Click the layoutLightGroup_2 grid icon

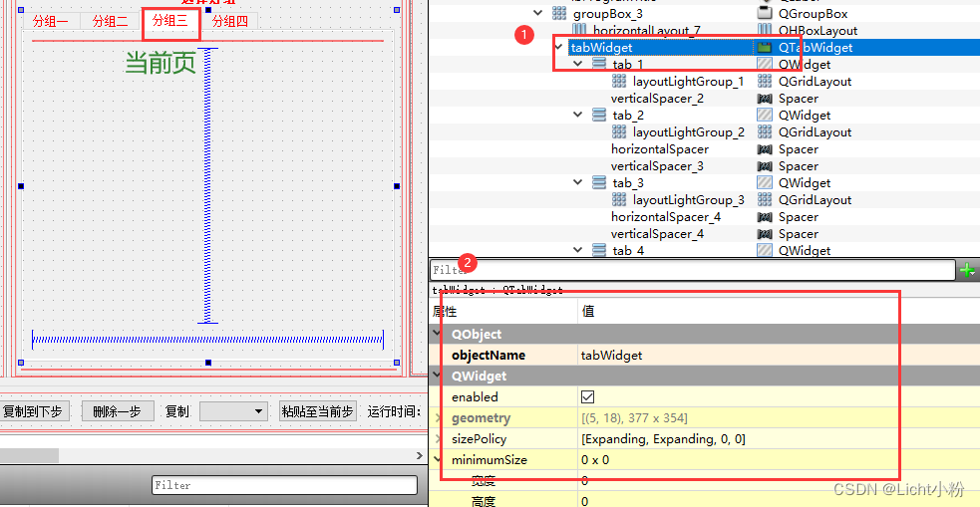(619, 131)
